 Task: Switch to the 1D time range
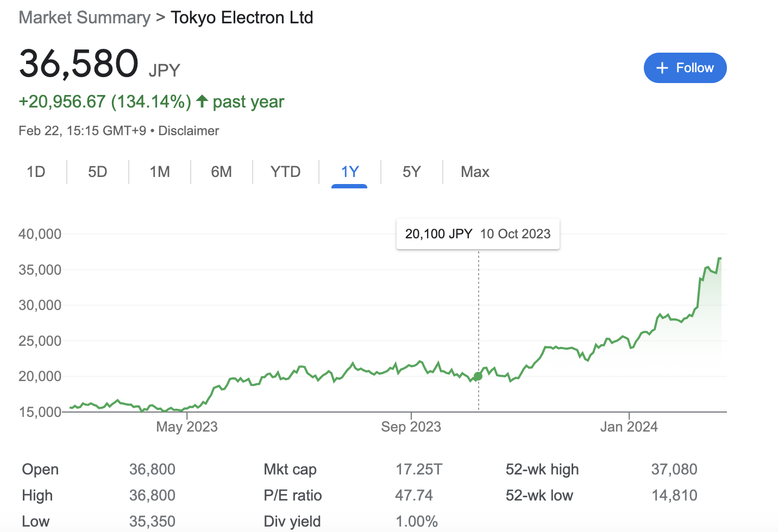pos(36,172)
